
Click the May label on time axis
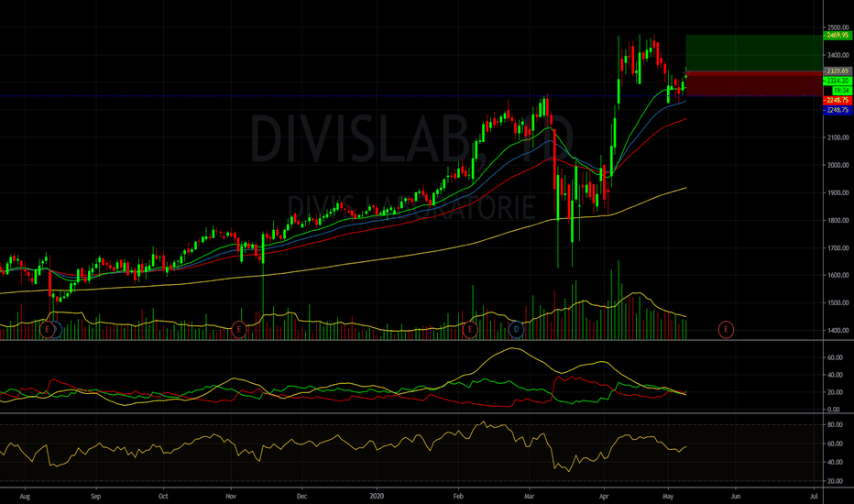668,497
